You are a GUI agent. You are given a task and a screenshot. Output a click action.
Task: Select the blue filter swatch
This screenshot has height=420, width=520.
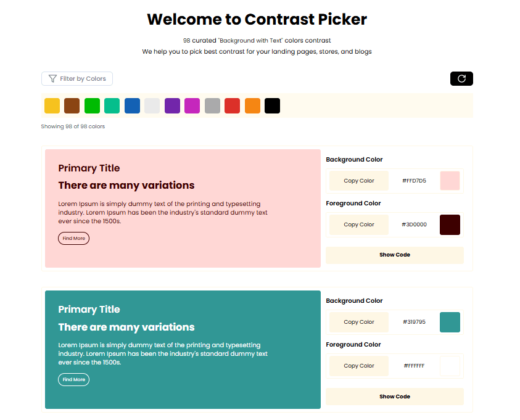[132, 105]
